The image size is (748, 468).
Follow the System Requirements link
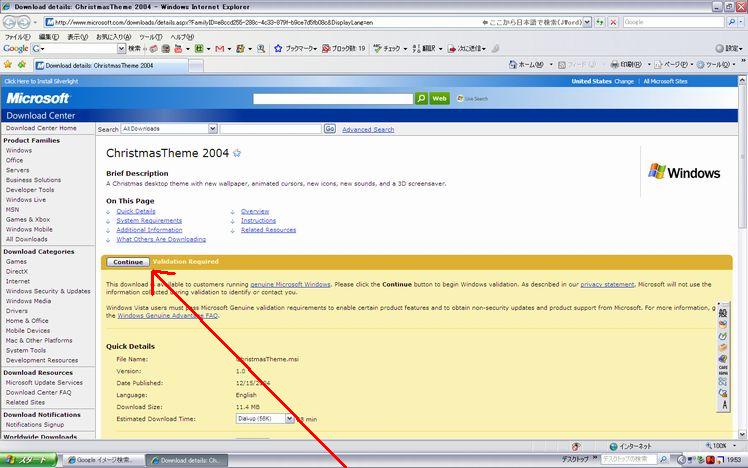(x=149, y=220)
